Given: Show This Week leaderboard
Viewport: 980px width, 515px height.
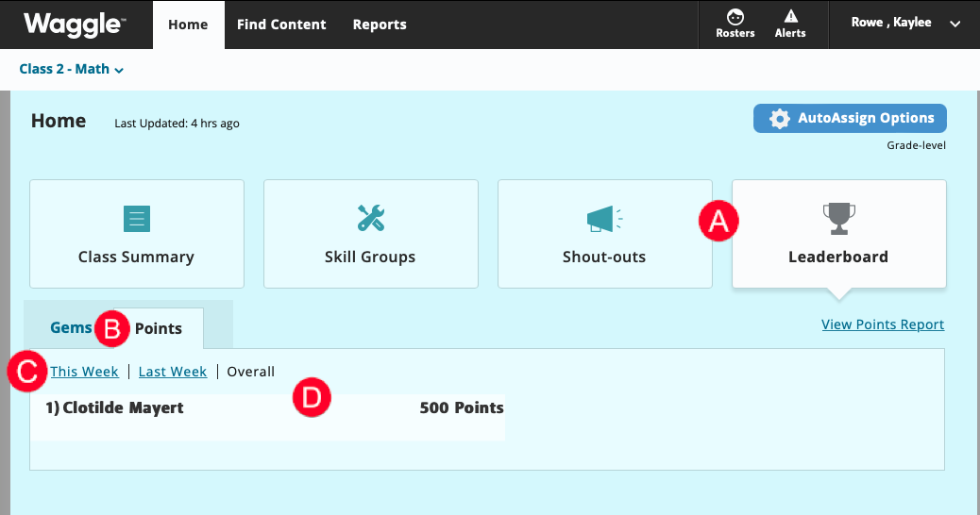Looking at the screenshot, I should pyautogui.click(x=84, y=372).
